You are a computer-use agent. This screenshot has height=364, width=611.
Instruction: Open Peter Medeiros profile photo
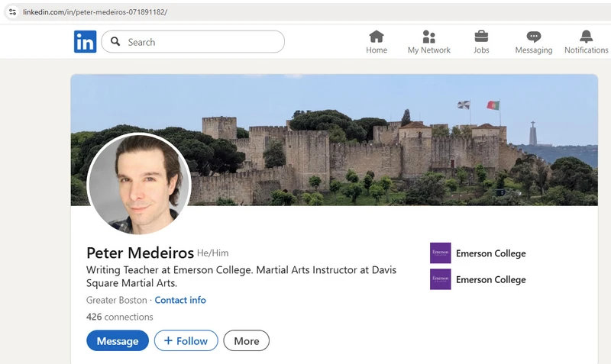click(139, 184)
